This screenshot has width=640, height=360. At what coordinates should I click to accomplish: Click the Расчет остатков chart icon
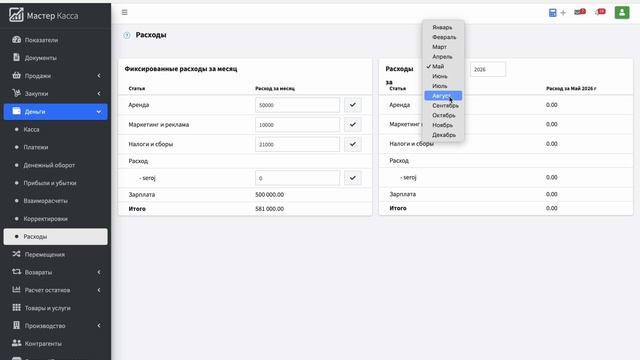click(16, 290)
